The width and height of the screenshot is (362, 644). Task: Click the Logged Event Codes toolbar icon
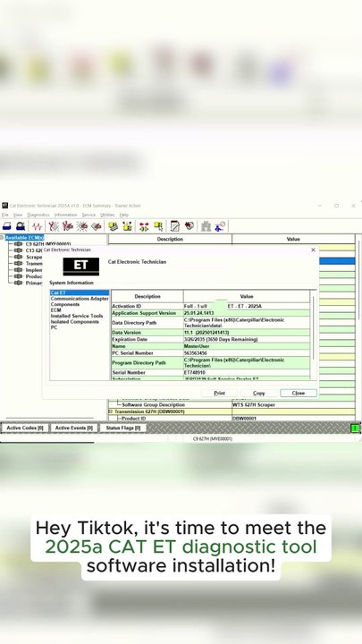coord(97,226)
